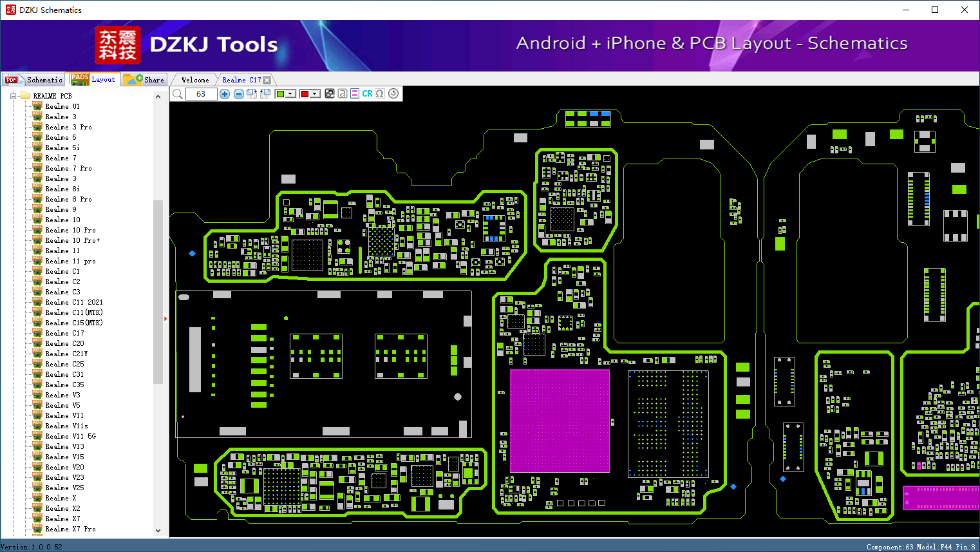Click the PADS icon beside Realme V13
This screenshot has width=980, height=552.
coord(37,446)
